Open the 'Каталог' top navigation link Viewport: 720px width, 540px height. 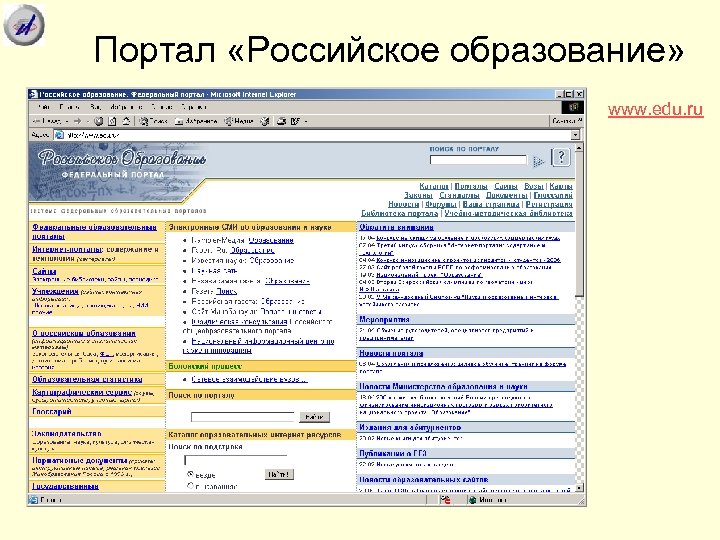coord(433,186)
